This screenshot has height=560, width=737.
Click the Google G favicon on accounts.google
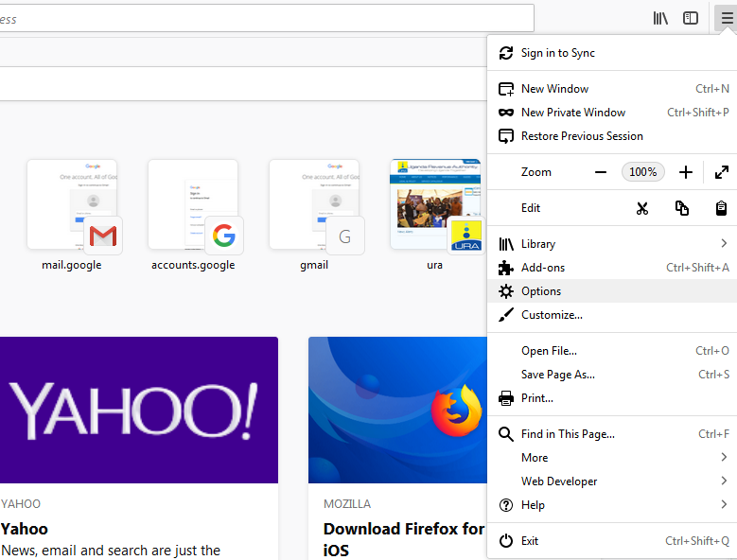point(224,236)
